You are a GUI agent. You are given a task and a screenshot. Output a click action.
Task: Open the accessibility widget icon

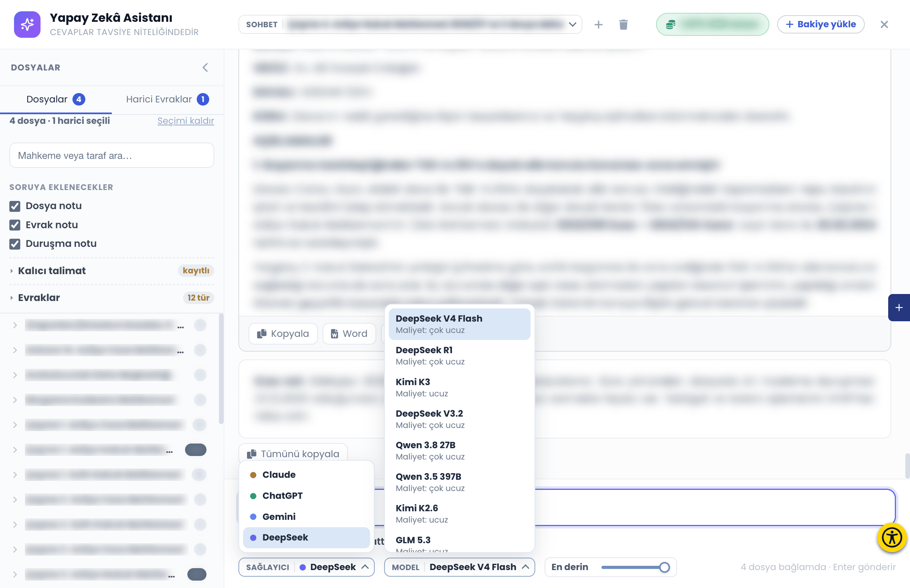click(x=892, y=538)
